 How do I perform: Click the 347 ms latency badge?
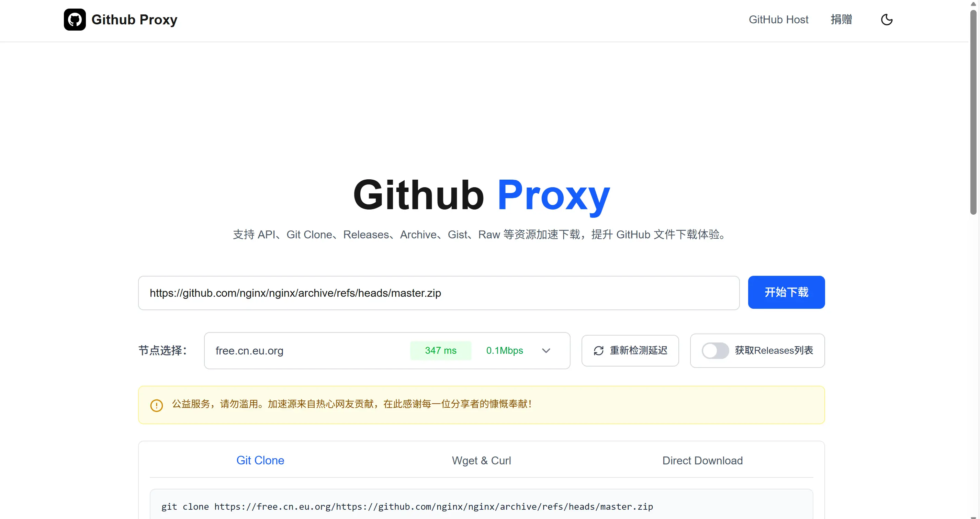pyautogui.click(x=441, y=350)
